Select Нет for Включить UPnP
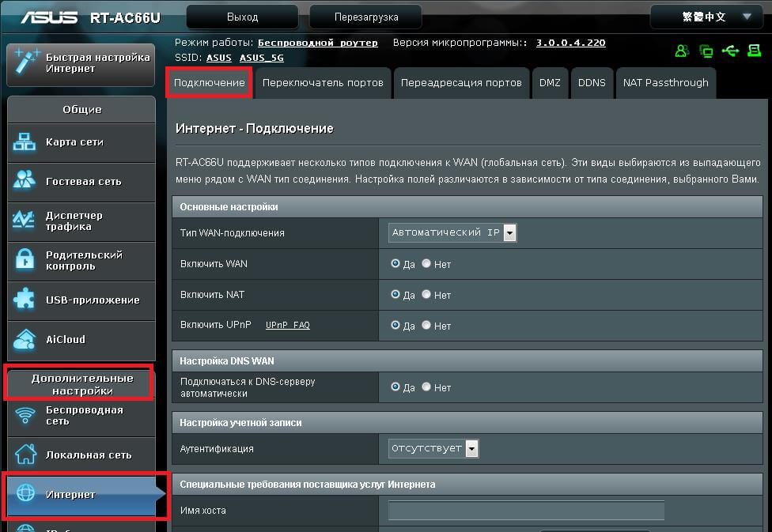 point(426,326)
